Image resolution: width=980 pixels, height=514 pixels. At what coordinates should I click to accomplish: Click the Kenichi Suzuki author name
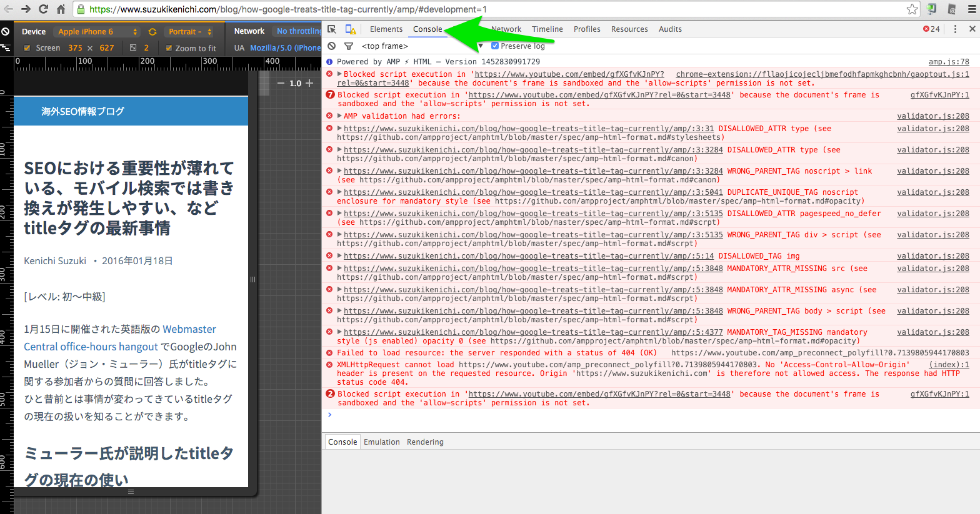55,261
